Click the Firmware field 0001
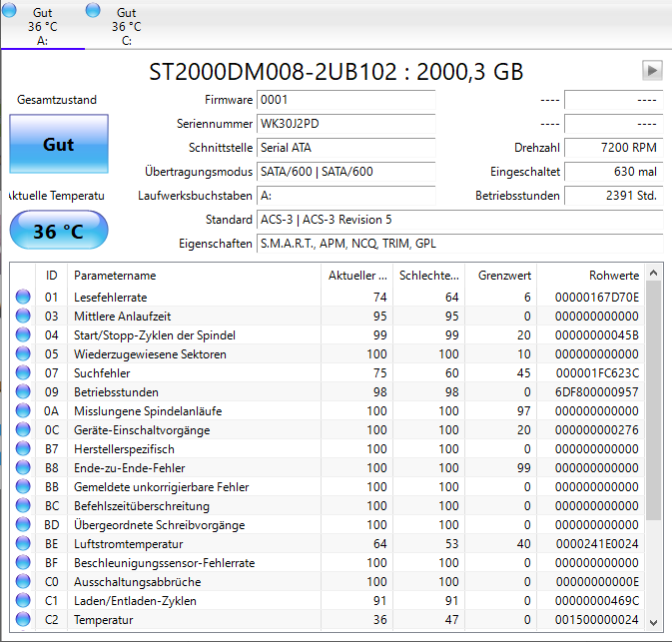This screenshot has height=642, width=672. coord(345,100)
